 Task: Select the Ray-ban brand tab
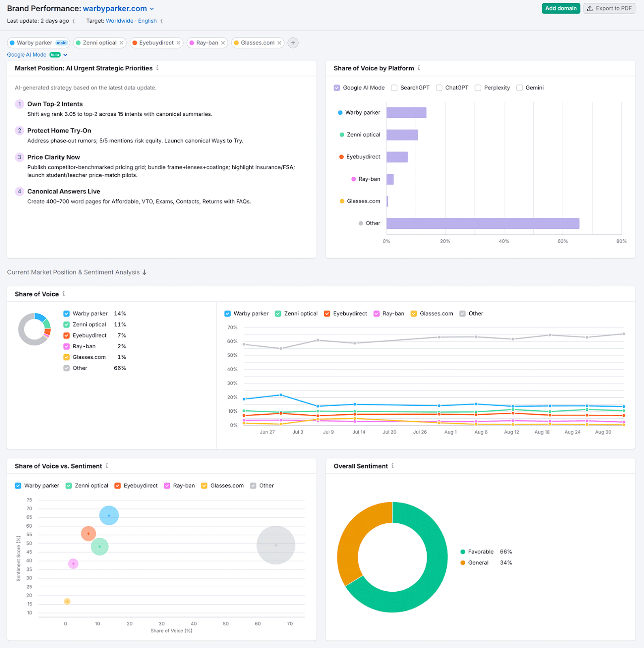(207, 43)
